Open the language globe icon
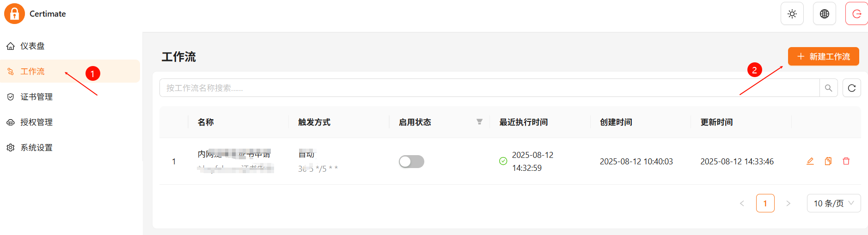The width and height of the screenshot is (868, 235). 825,14
